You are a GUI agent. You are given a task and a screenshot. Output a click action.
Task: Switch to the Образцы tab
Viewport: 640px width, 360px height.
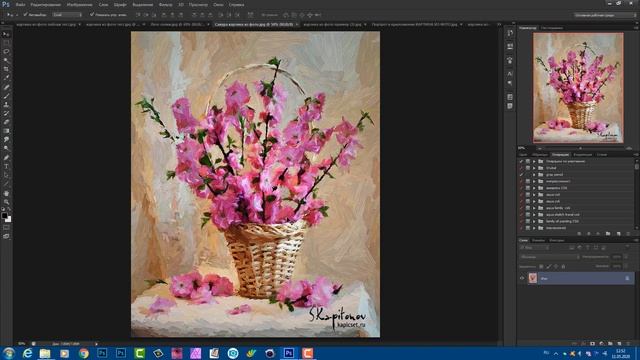540,155
